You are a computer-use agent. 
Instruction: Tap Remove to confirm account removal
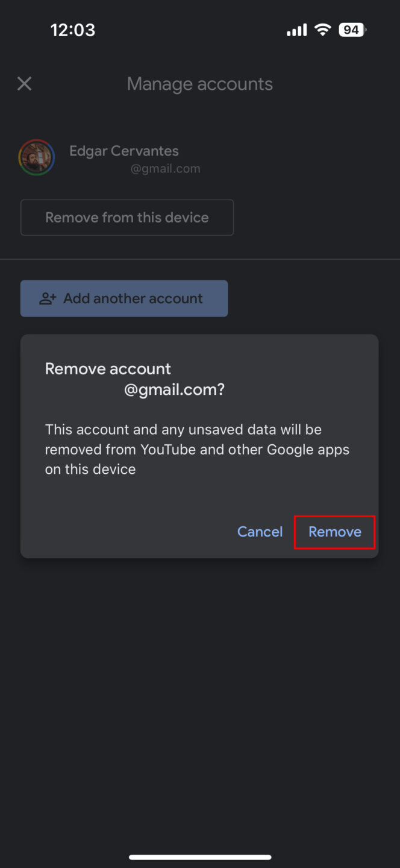point(334,532)
